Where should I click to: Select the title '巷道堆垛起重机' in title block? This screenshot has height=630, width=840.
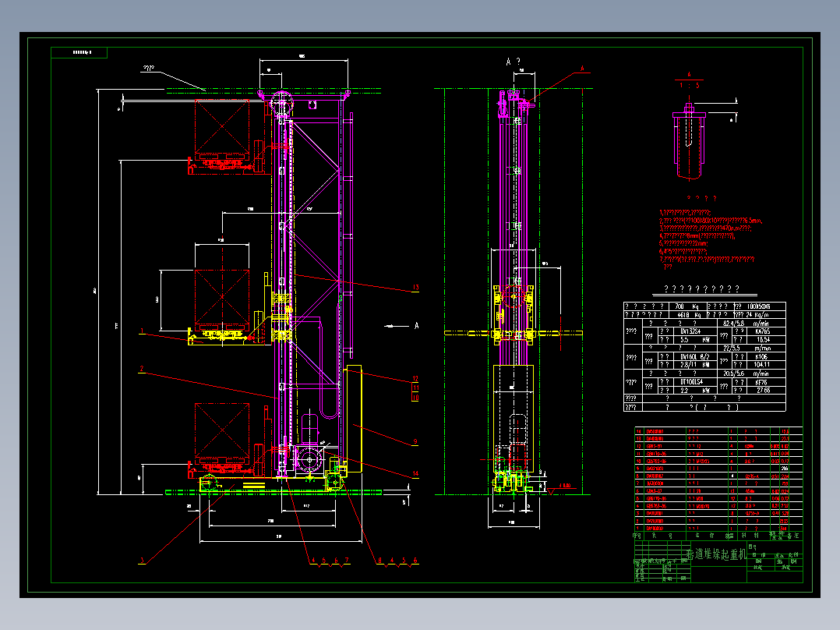click(716, 554)
